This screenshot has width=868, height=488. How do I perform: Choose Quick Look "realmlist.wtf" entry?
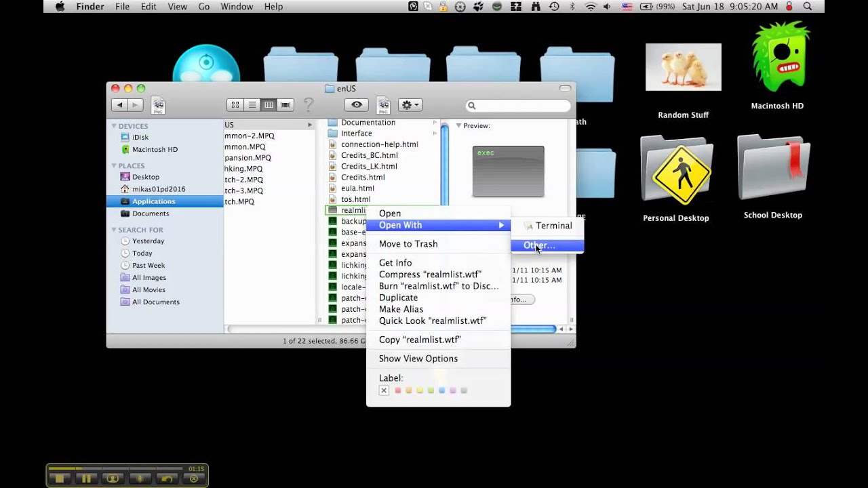point(438,321)
